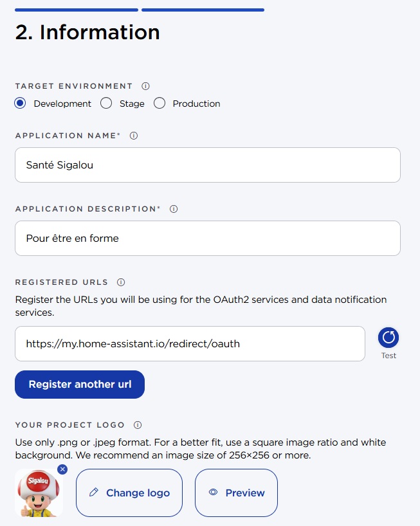Click the Your Project Logo info icon
The width and height of the screenshot is (420, 526).
pos(138,425)
